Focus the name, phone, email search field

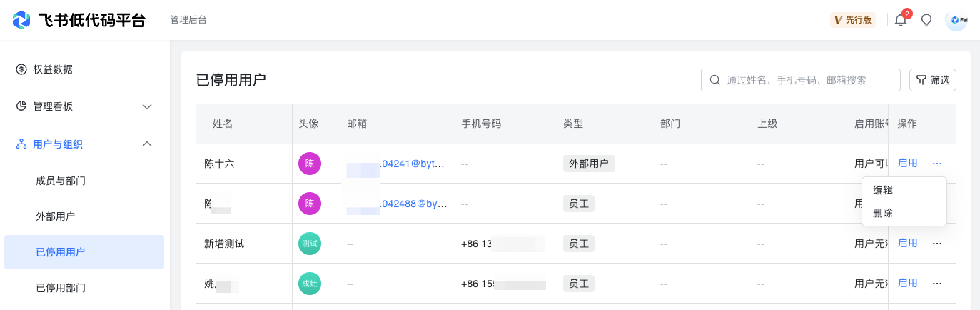pos(801,80)
